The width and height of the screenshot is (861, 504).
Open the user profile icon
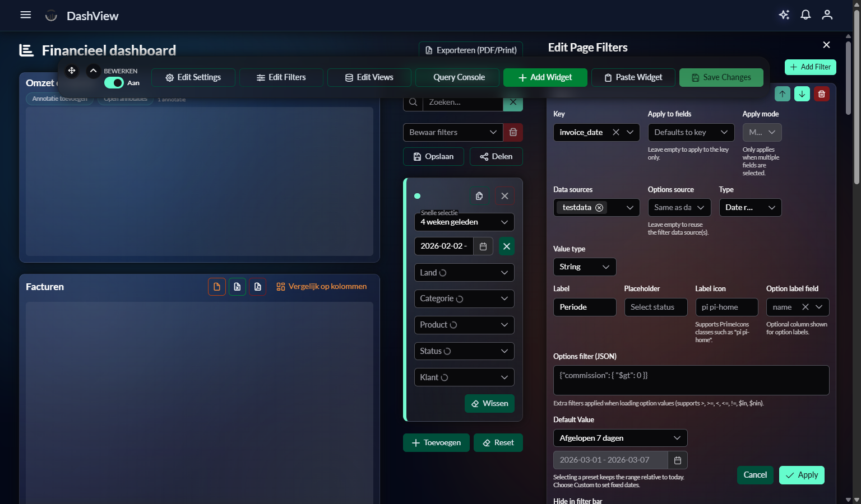[827, 15]
